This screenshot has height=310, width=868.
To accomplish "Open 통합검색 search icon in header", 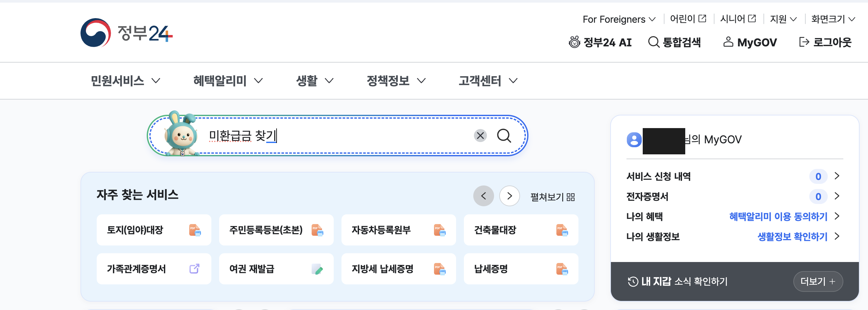I will click(x=654, y=42).
